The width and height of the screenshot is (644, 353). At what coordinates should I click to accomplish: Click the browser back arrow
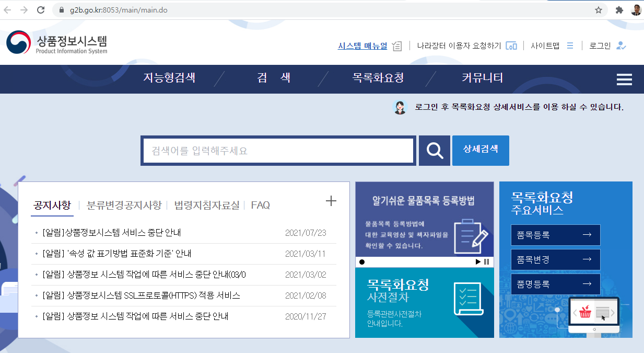[x=7, y=10]
